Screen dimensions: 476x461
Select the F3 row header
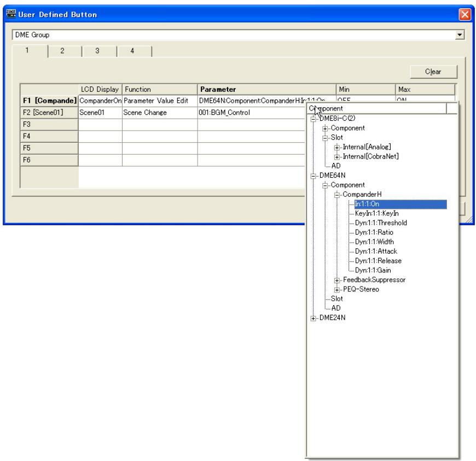49,124
